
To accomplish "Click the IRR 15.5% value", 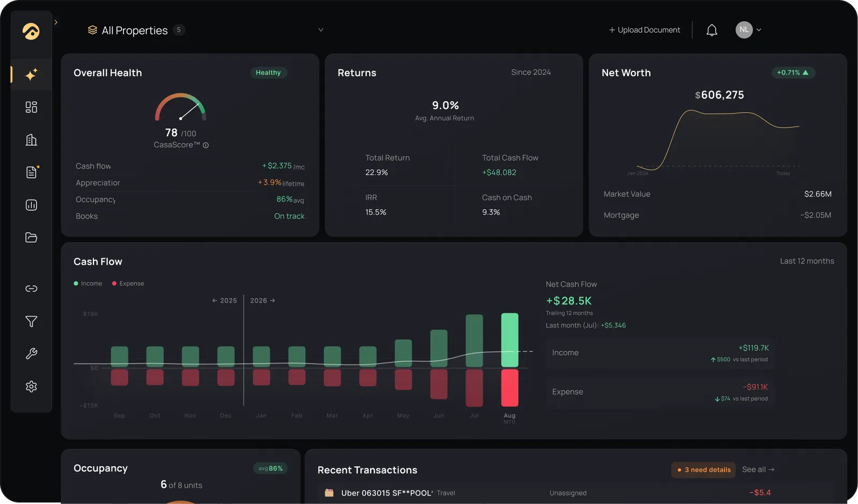I will pos(375,212).
